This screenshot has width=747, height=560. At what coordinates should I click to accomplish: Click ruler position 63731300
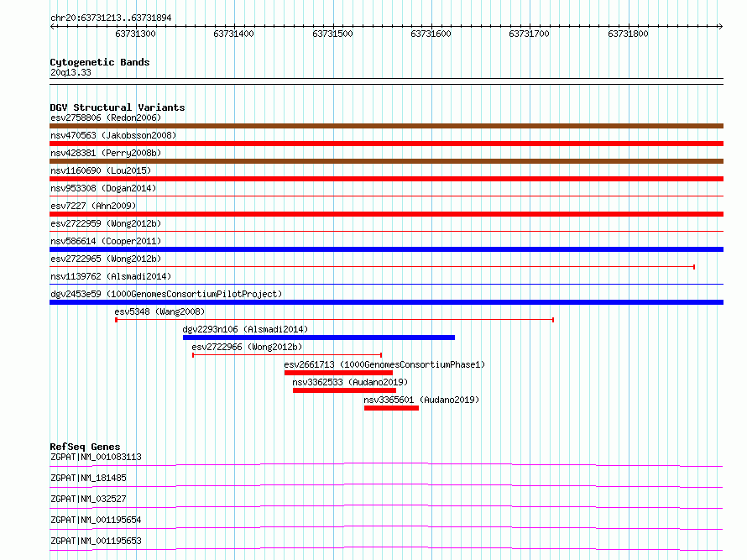tap(135, 34)
